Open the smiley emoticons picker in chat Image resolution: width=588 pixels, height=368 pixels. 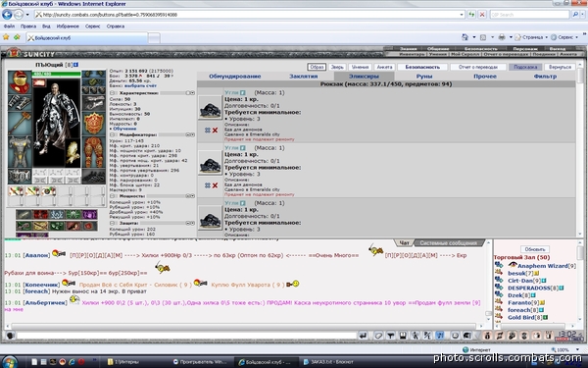[455, 336]
